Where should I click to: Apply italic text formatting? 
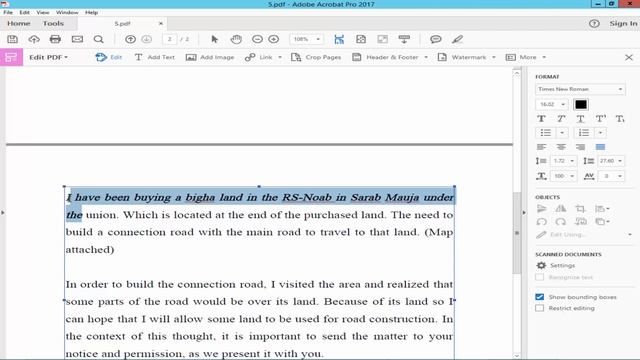click(561, 119)
